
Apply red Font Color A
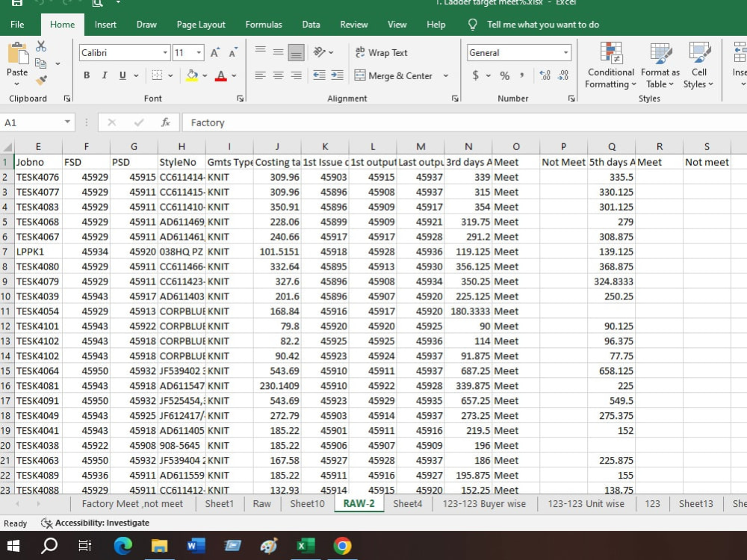click(220, 75)
